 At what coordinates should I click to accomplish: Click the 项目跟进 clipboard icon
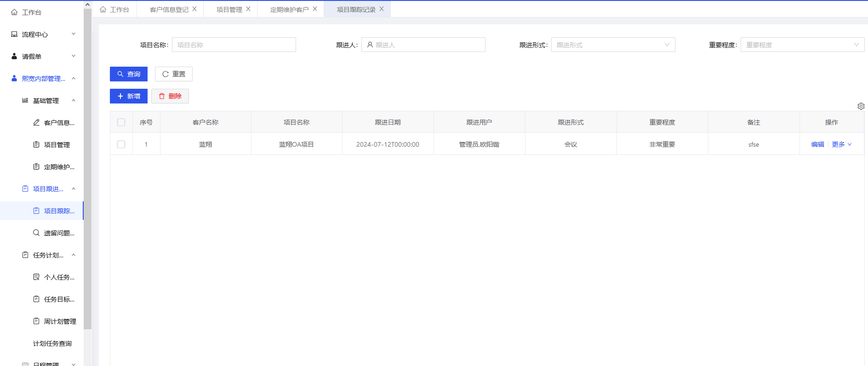pos(25,189)
